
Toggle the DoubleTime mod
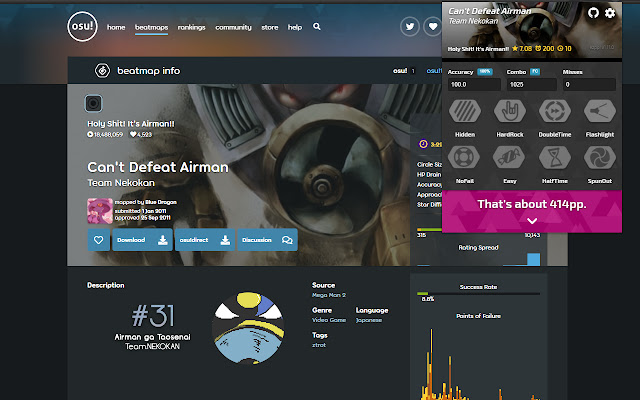click(555, 111)
